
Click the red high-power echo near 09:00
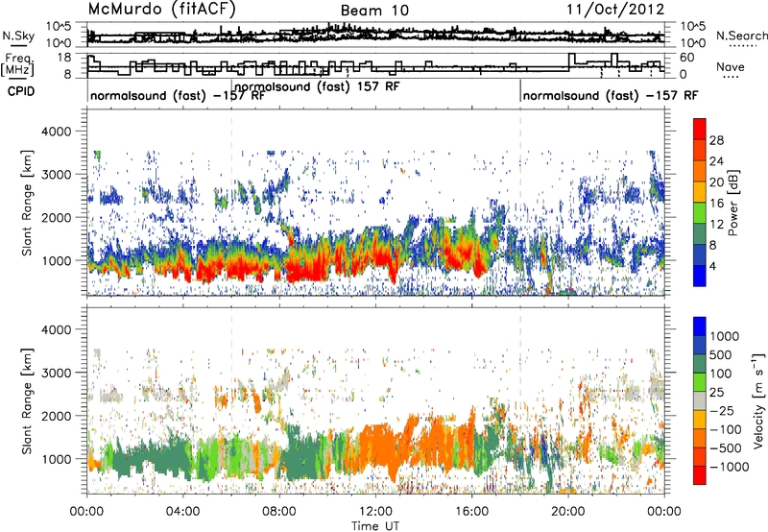[x=306, y=264]
